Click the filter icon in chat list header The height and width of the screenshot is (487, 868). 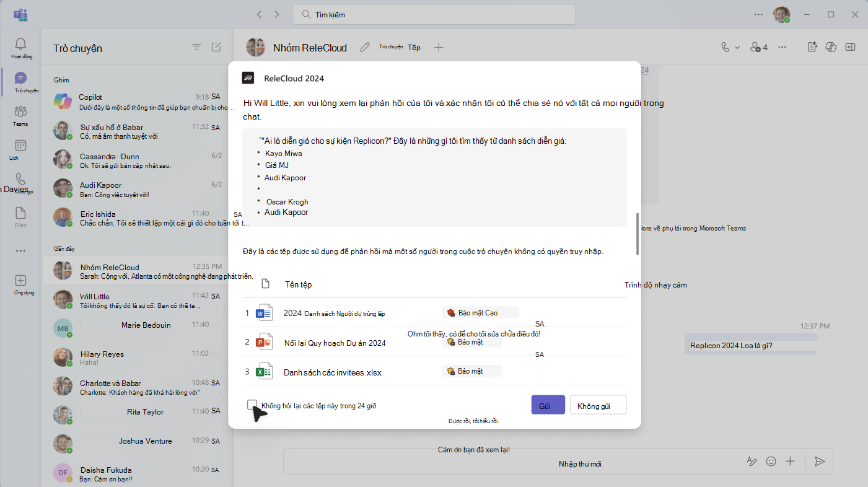(x=196, y=47)
